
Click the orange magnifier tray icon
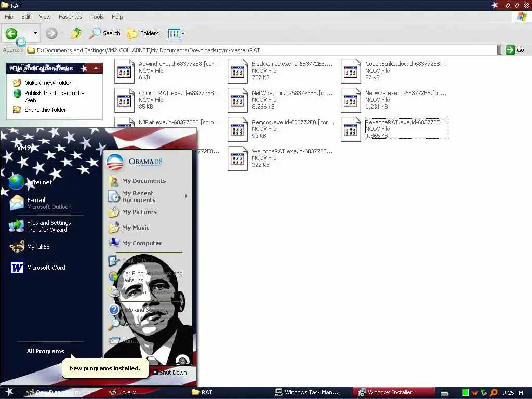click(x=494, y=393)
